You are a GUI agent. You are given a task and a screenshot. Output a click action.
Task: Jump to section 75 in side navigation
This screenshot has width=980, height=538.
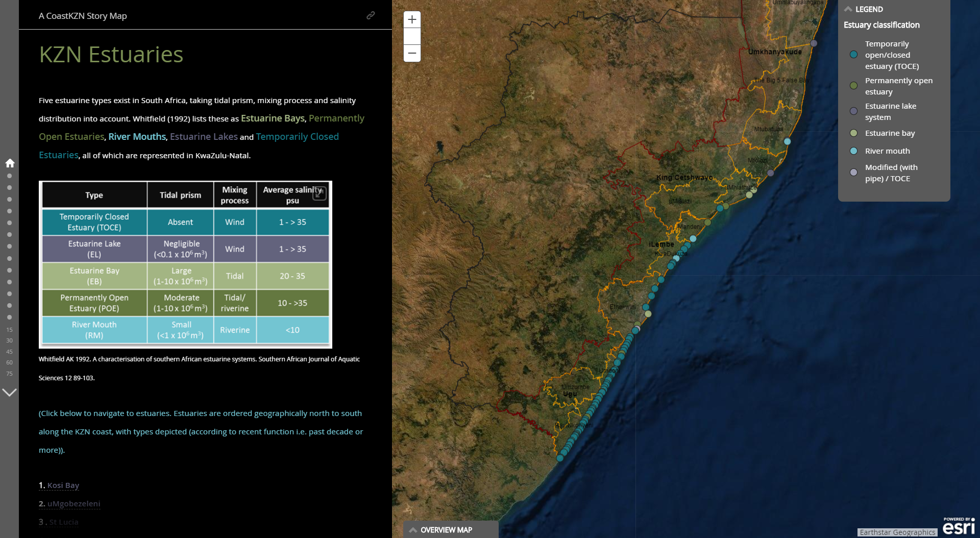click(x=9, y=374)
